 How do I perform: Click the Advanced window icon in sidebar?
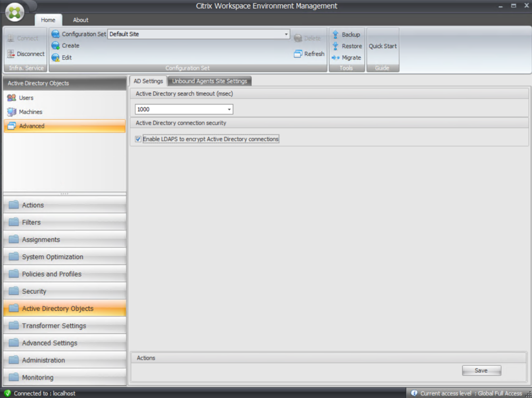click(11, 126)
